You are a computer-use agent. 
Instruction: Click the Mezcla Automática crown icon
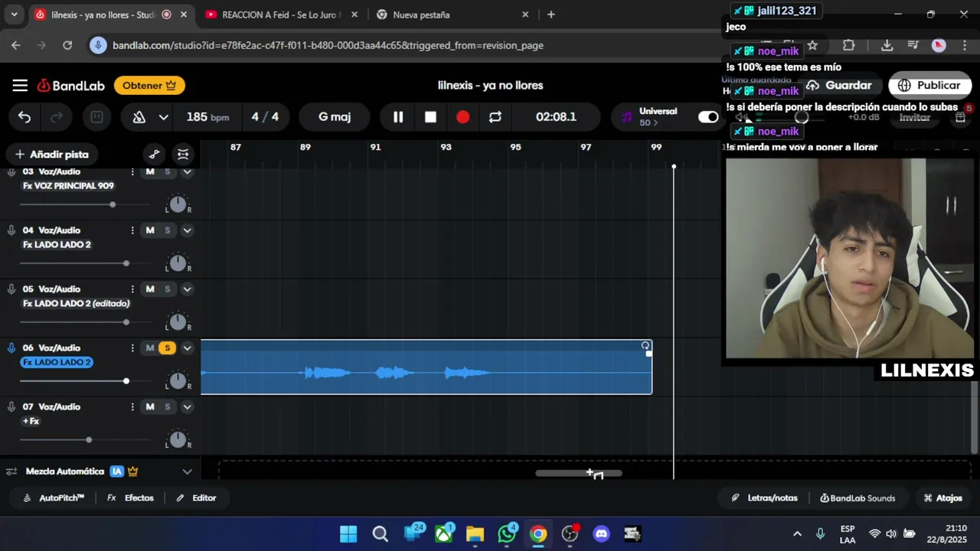pos(133,471)
